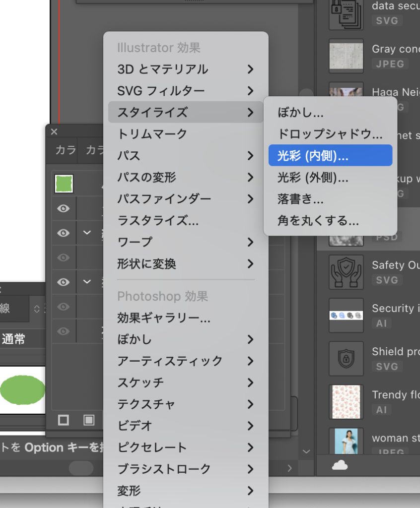Click the add new stroke square icon

coord(64,420)
